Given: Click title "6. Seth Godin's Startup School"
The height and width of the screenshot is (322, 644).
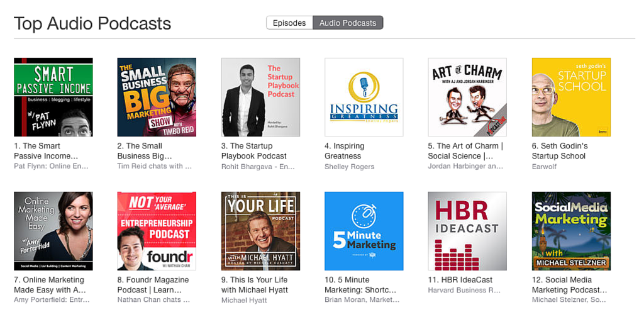Looking at the screenshot, I should [560, 151].
